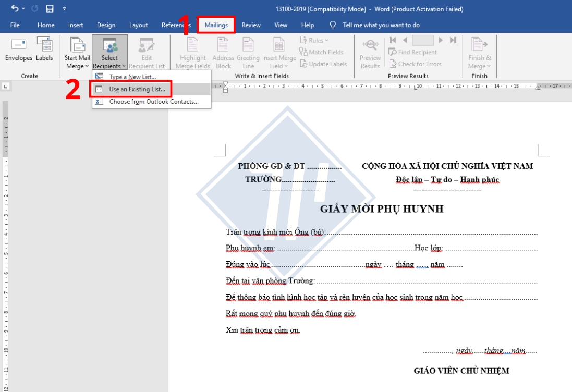Image resolution: width=572 pixels, height=392 pixels.
Task: Open the Address Block dialog
Action: pyautogui.click(x=223, y=52)
